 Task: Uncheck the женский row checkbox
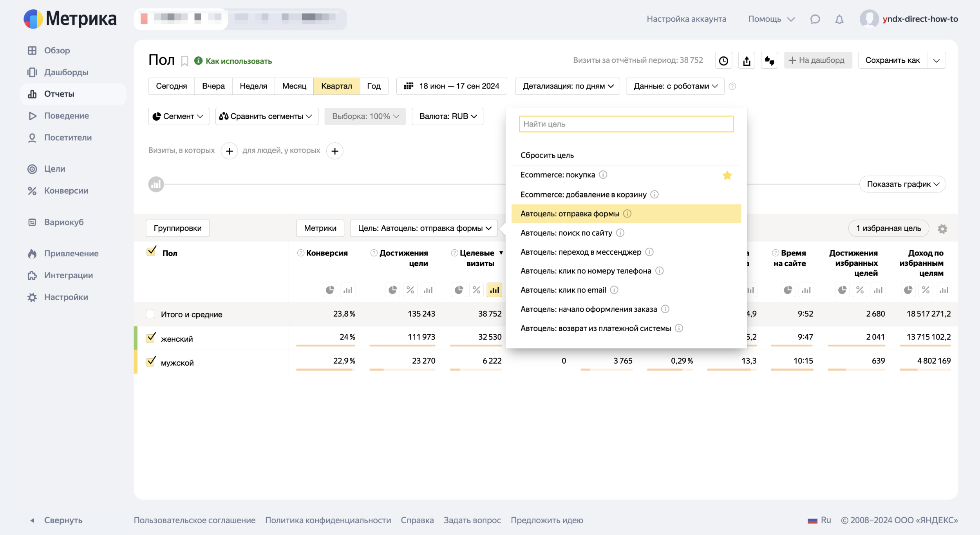pos(151,338)
